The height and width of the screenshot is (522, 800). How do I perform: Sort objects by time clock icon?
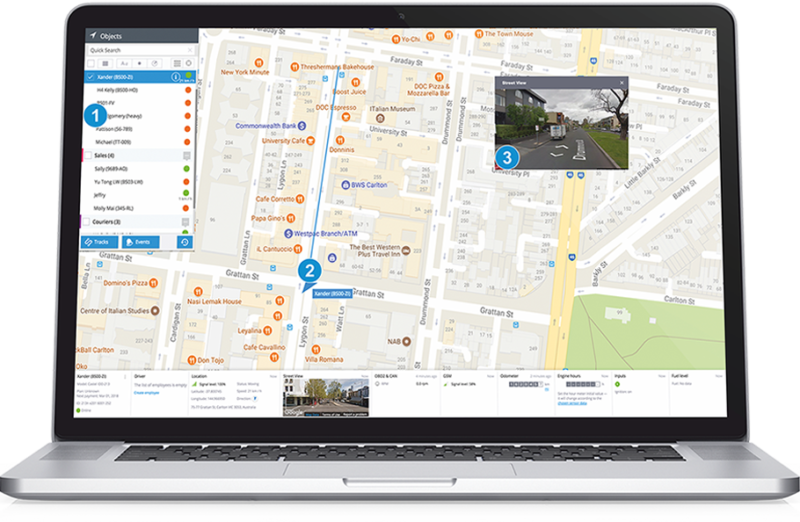tap(155, 63)
